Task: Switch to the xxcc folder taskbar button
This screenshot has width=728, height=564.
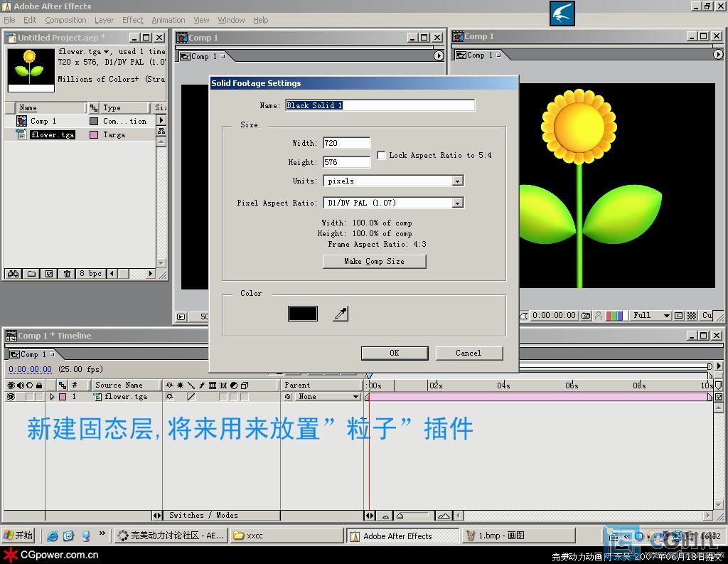Action: tap(287, 536)
